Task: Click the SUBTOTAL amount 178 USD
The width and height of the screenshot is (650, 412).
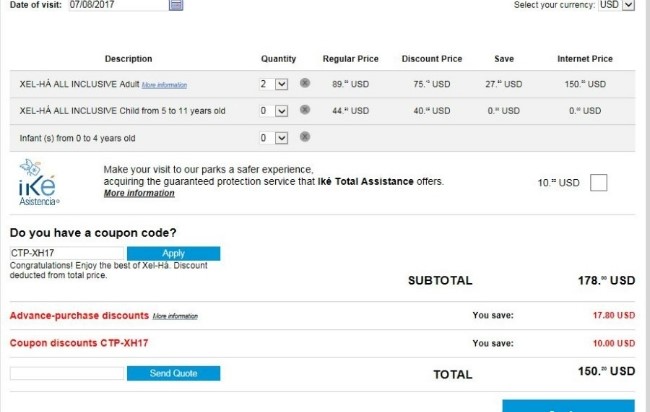Action: [606, 281]
